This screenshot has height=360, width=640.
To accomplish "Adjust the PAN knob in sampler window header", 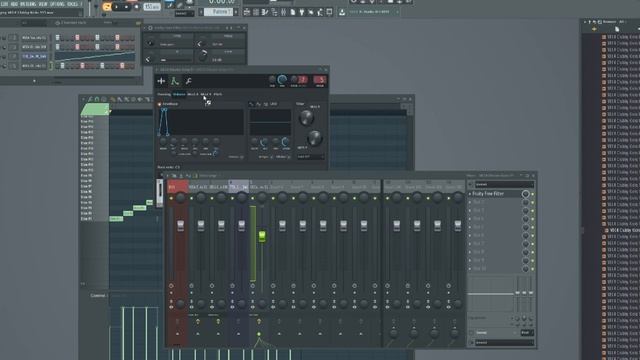I will point(272,80).
